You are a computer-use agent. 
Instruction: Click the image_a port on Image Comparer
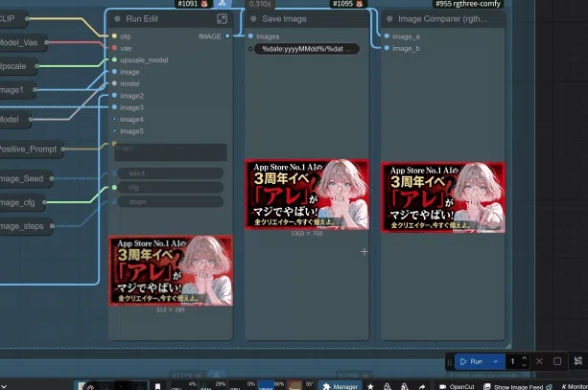coord(387,36)
